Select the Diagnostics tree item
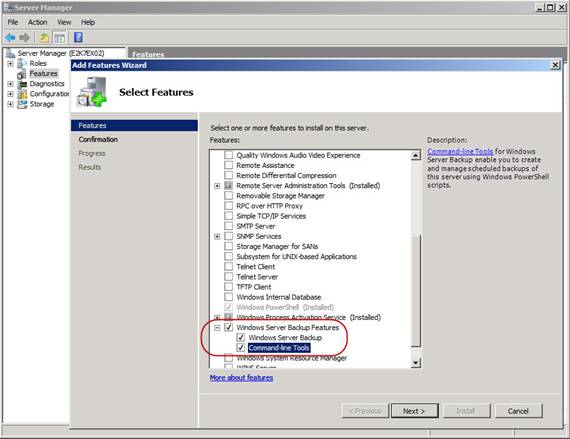 click(47, 84)
